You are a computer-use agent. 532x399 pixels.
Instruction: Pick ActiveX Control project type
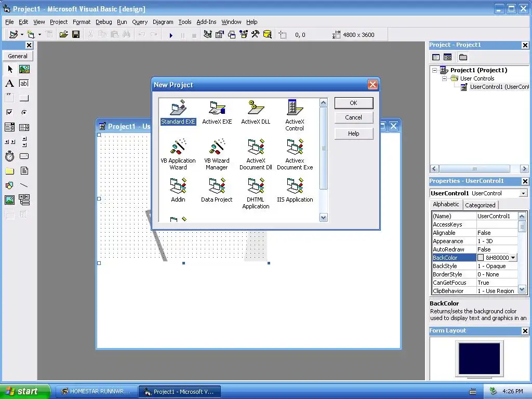click(295, 115)
